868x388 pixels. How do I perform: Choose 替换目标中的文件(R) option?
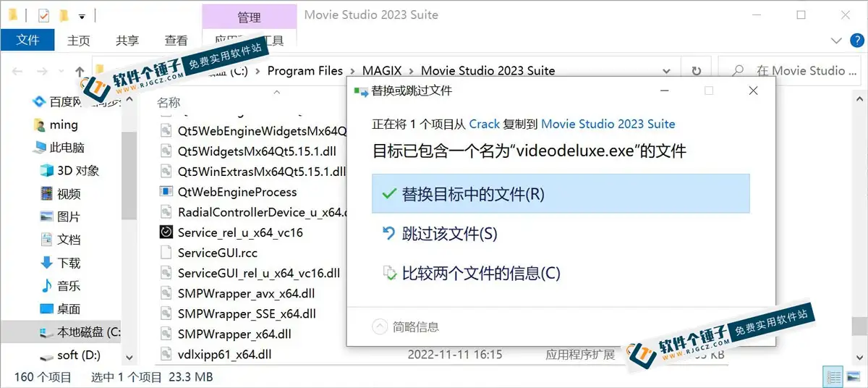[561, 194]
